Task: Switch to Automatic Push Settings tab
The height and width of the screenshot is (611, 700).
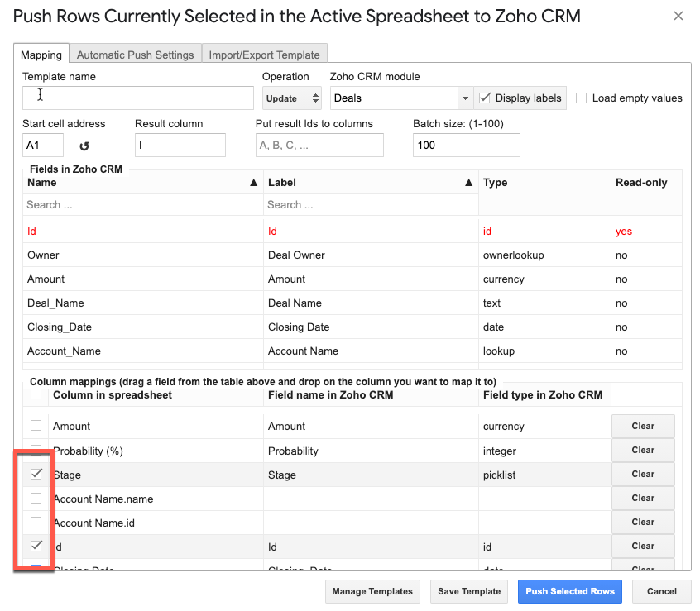Action: 135,55
